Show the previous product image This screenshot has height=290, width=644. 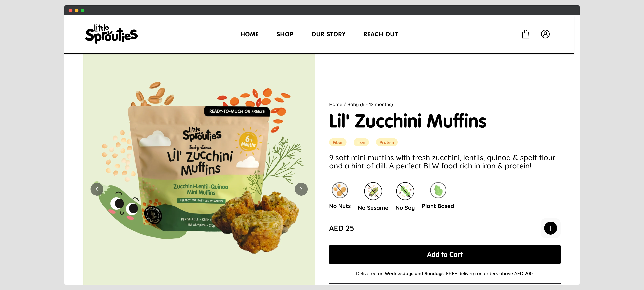(97, 189)
